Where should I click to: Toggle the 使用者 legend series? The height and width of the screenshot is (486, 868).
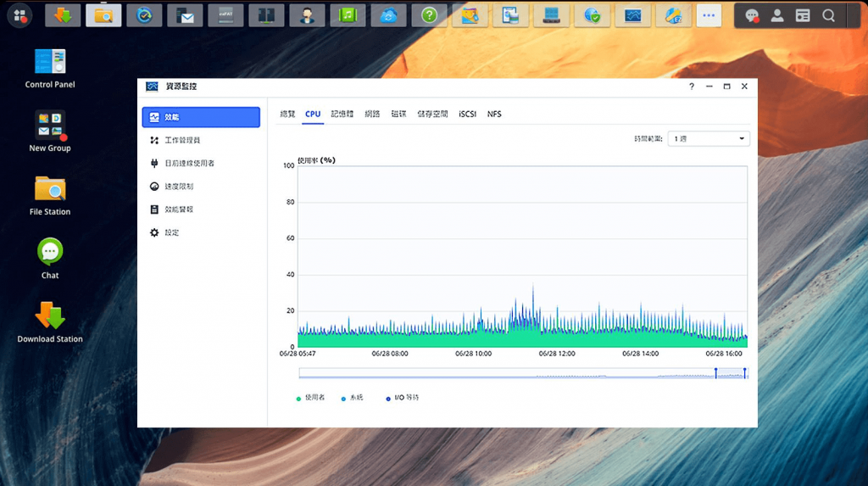coord(310,397)
